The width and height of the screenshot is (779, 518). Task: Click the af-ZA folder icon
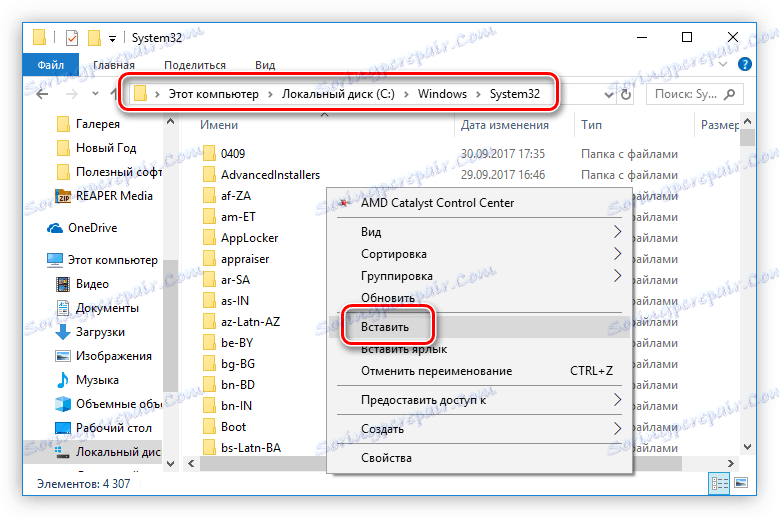209,196
